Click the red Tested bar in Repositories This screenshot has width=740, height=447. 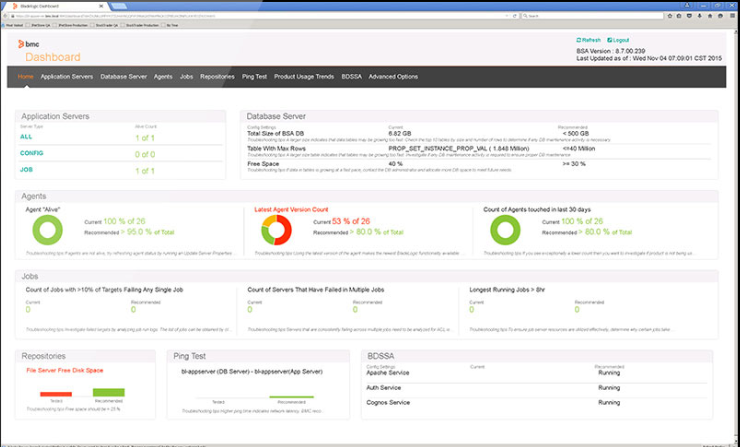click(x=56, y=394)
